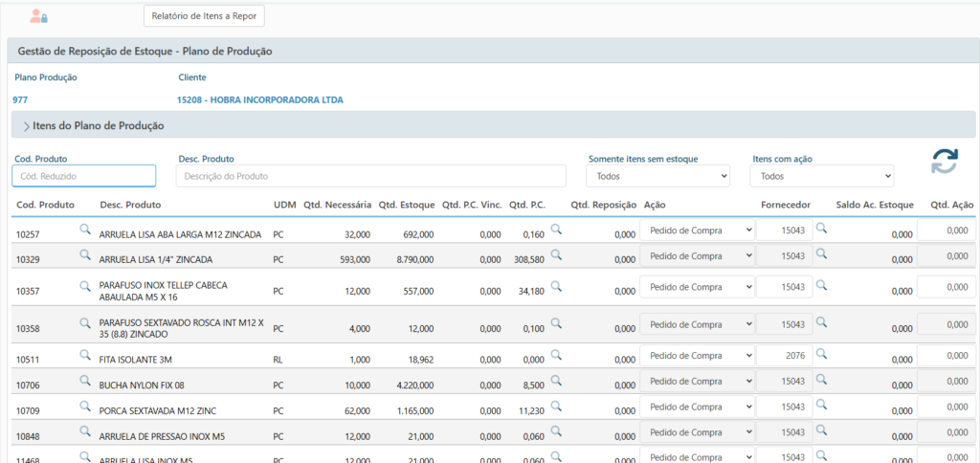Image resolution: width=980 pixels, height=463 pixels.
Task: Open Somente itens sem estoque dropdown
Action: point(657,176)
